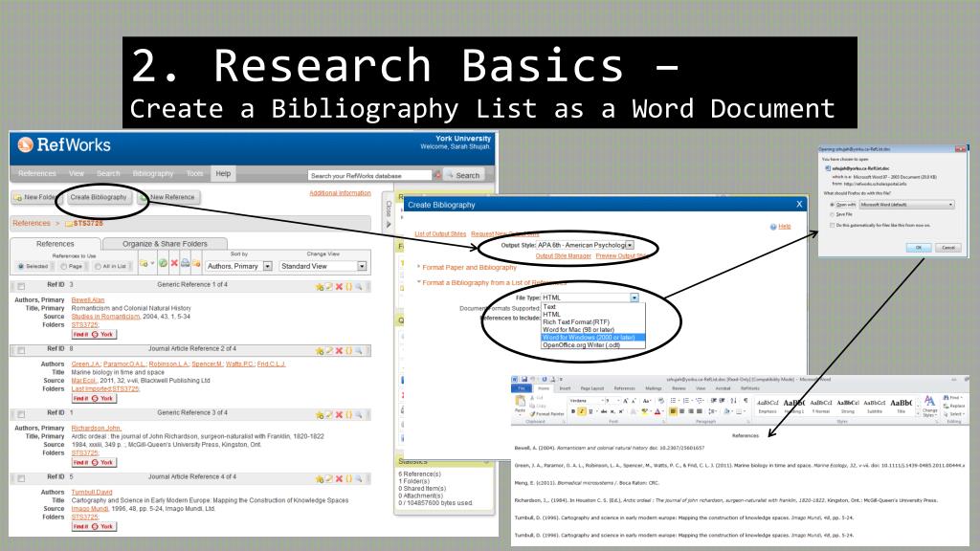The width and height of the screenshot is (980, 551).
Task: Open the Help menu in RefWorks
Action: click(x=223, y=174)
